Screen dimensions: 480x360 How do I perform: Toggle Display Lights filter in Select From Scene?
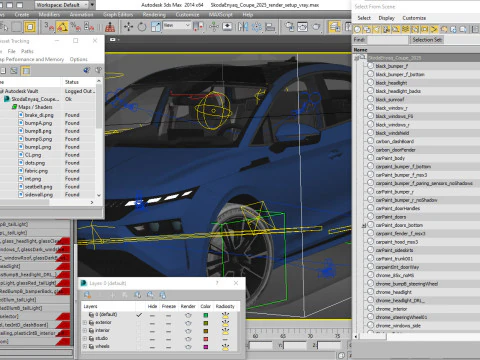pyautogui.click(x=377, y=29)
